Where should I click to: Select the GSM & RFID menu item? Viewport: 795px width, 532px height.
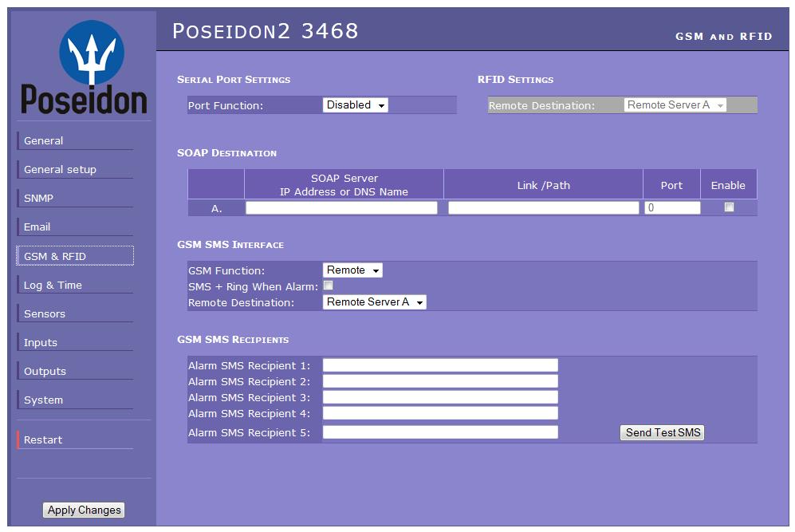[x=75, y=256]
